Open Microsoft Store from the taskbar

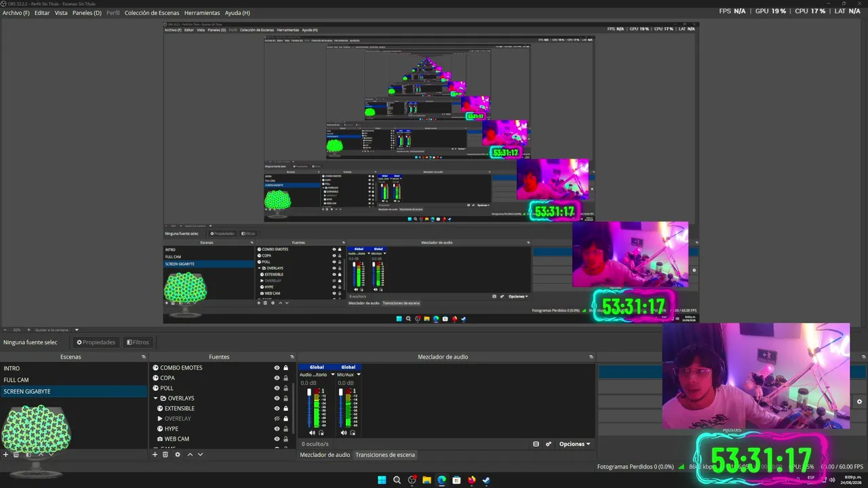pyautogui.click(x=456, y=480)
